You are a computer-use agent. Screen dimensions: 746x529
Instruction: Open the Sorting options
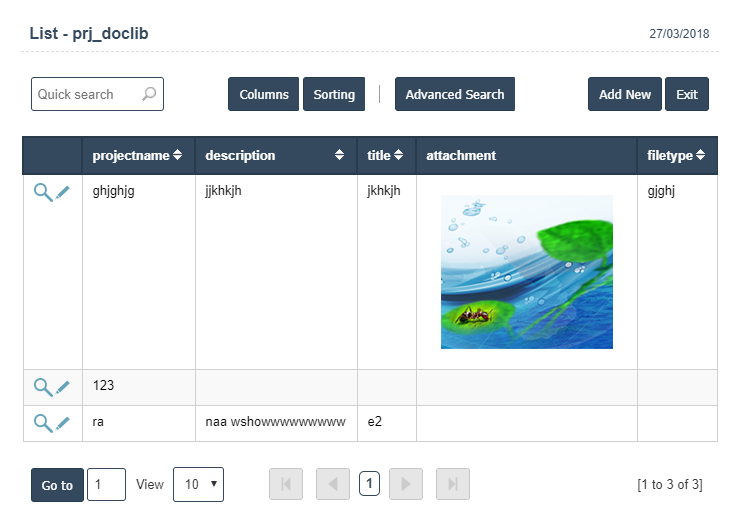point(334,94)
